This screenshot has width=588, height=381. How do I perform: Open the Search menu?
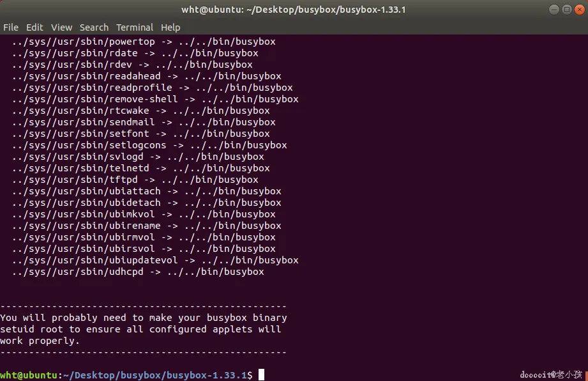coord(94,27)
